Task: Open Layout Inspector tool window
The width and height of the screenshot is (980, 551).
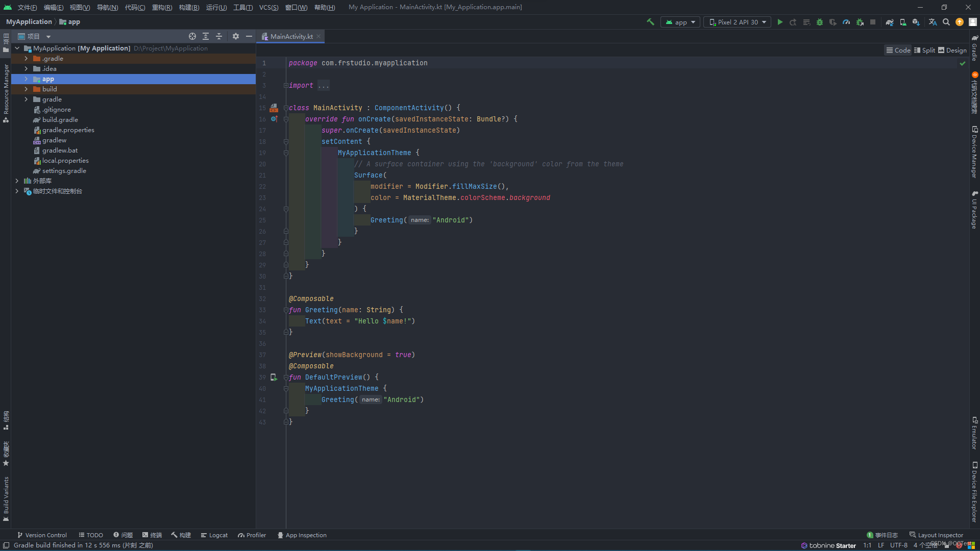Action: (936, 535)
